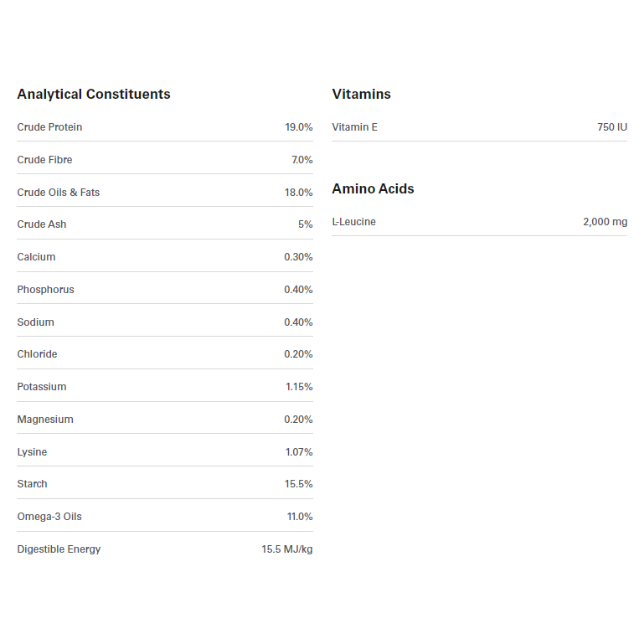The image size is (644, 644).
Task: Click the Digestible Energy label
Action: (x=59, y=549)
